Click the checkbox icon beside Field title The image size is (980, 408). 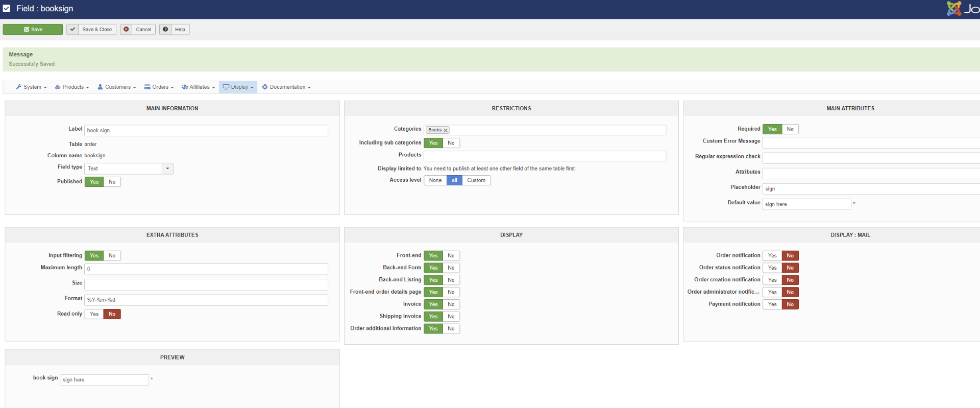click(7, 9)
